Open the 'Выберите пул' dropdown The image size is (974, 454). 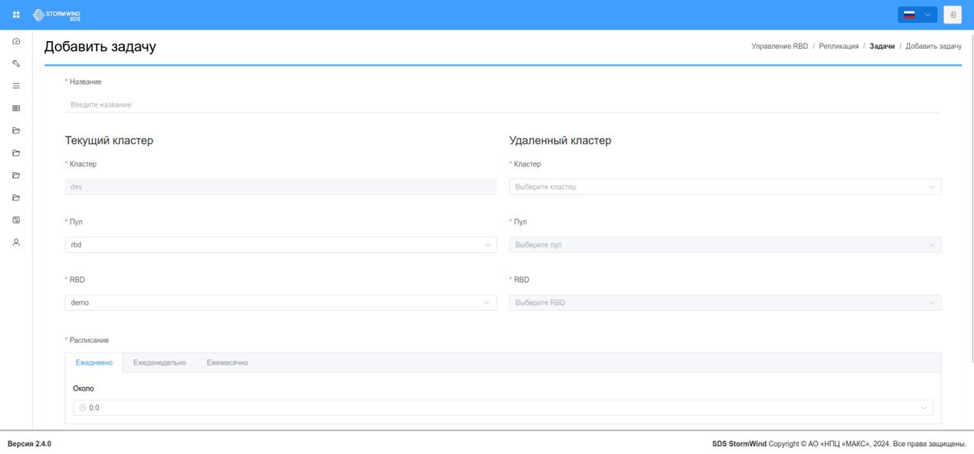[x=725, y=245]
